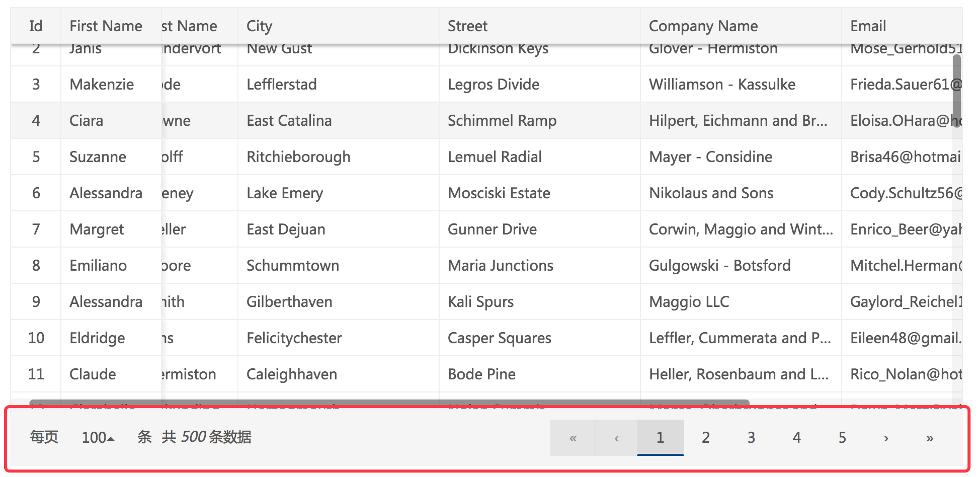This screenshot has height=477, width=980.
Task: Click company cell starting 'Leffler, Cummerata'
Action: [741, 338]
